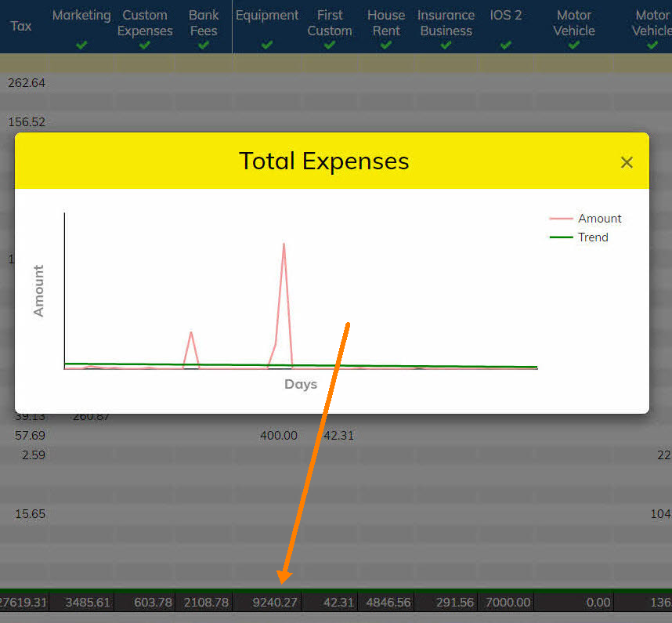
Task: Toggle the Bank Fees column checkmark
Action: [x=204, y=45]
